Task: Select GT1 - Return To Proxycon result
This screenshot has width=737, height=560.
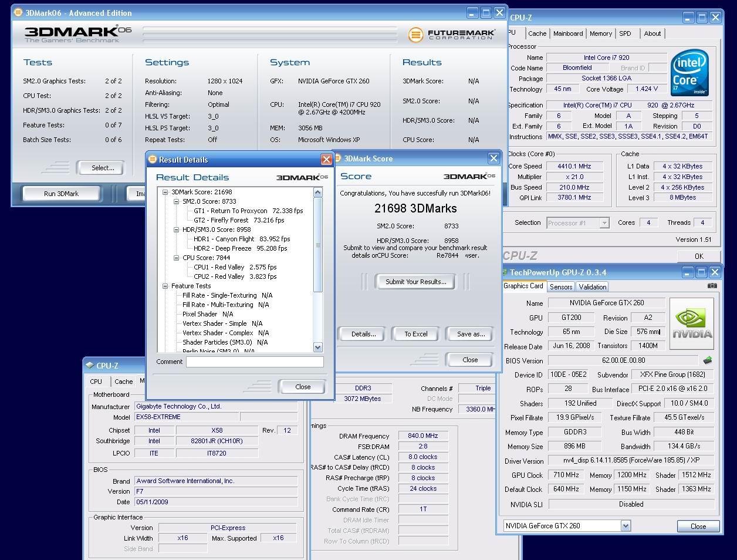Action: point(248,211)
